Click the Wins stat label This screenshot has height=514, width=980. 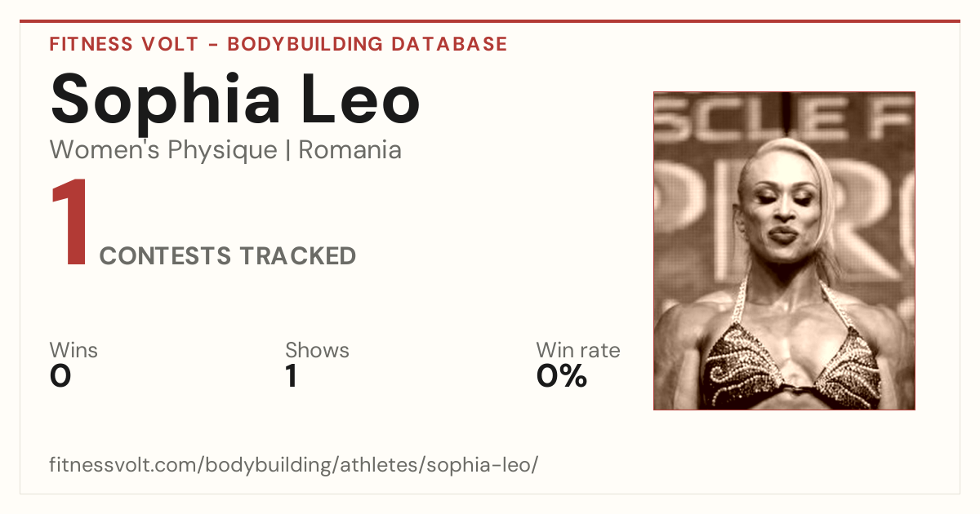point(73,350)
